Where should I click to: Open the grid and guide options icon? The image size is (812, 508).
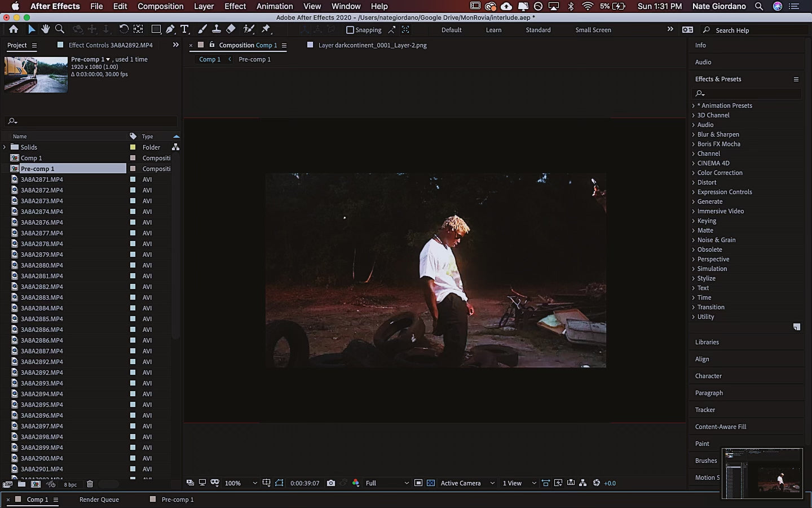pyautogui.click(x=267, y=483)
